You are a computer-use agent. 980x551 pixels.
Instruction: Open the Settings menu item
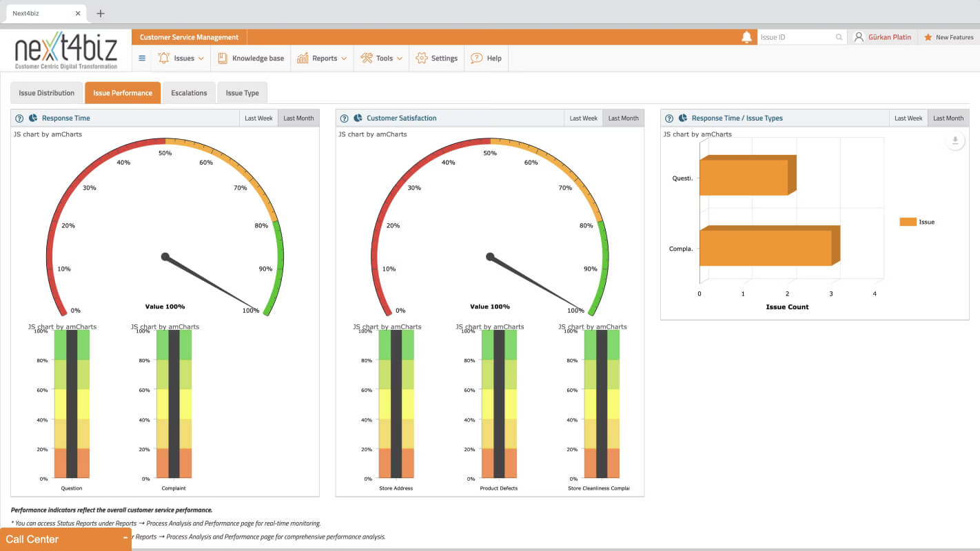coord(437,59)
